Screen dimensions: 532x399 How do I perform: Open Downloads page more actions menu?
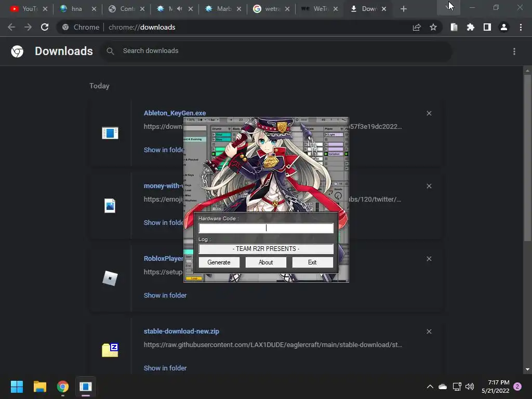coord(514,51)
